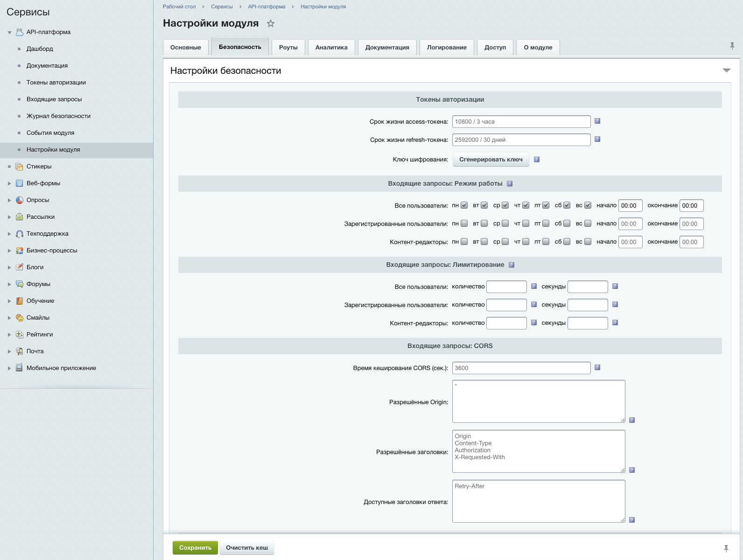Screen dimensions: 743x560
Task: Open the Логирование tab
Action: (447, 47)
